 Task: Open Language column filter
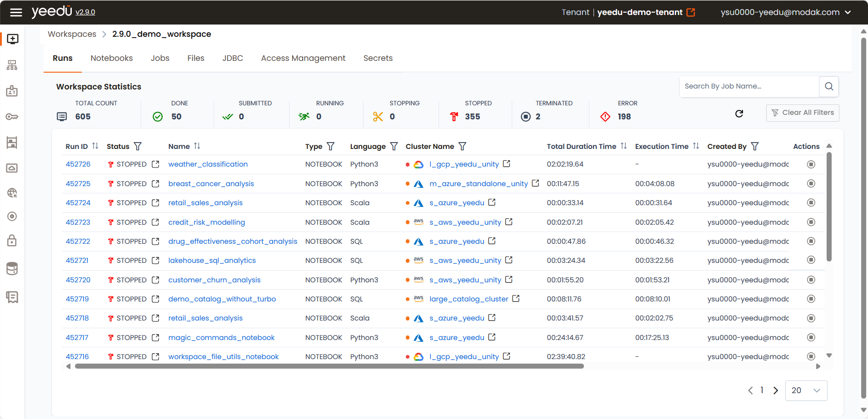click(x=394, y=146)
